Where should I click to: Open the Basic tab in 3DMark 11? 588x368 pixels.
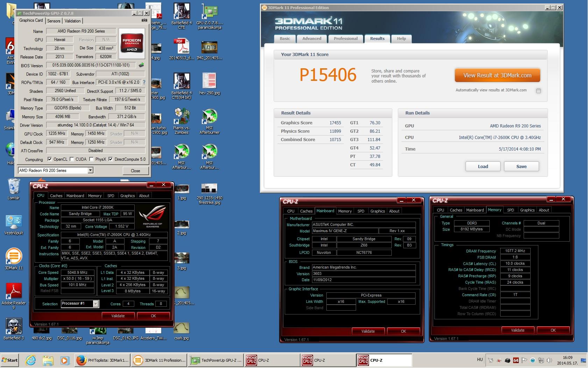point(285,39)
